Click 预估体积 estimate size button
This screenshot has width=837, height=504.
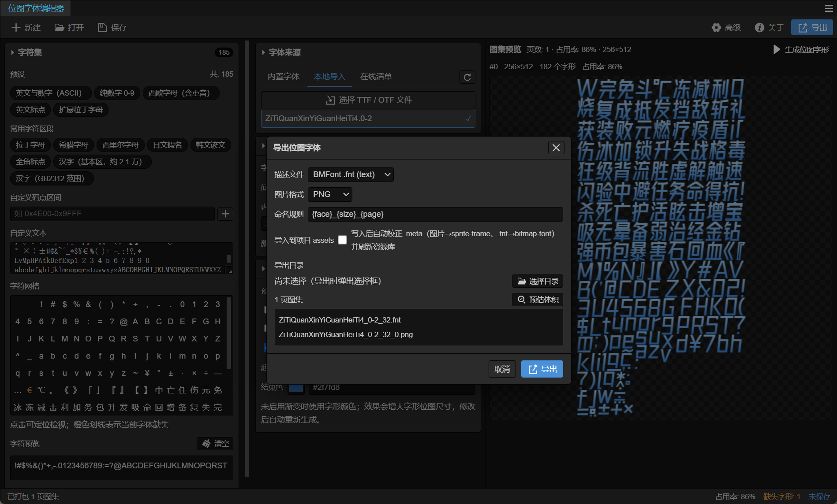pos(538,300)
